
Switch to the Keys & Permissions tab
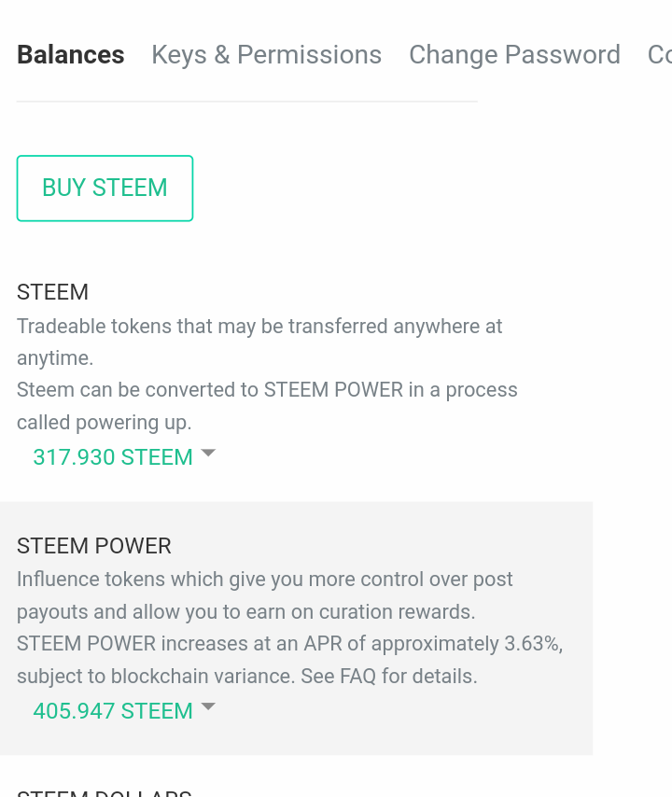(266, 55)
